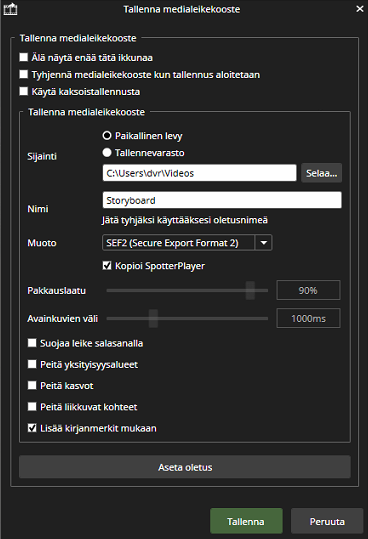The image size is (368, 539).
Task: Enable 'Suojaa leike salasanalla'
Action: click(32, 343)
